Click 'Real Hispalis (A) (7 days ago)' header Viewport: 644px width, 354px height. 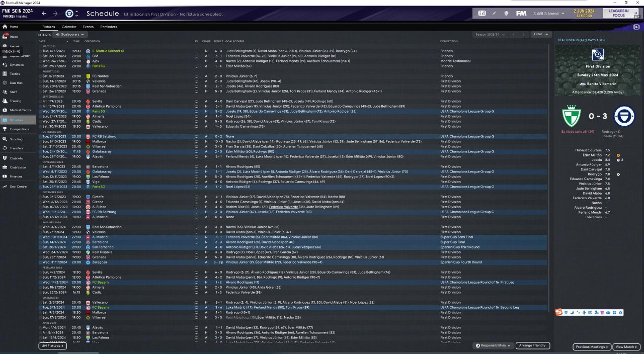(581, 40)
